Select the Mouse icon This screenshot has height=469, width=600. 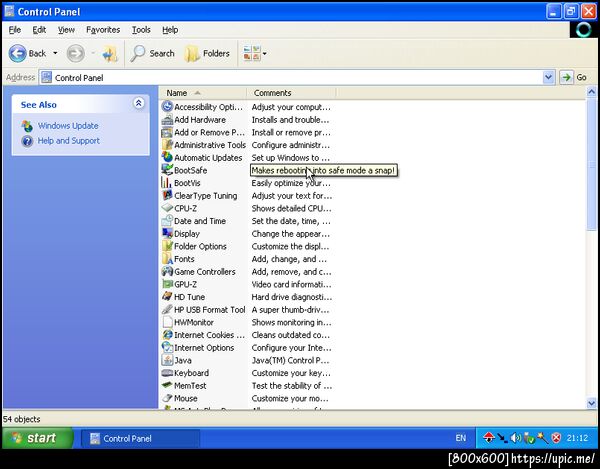[x=167, y=398]
